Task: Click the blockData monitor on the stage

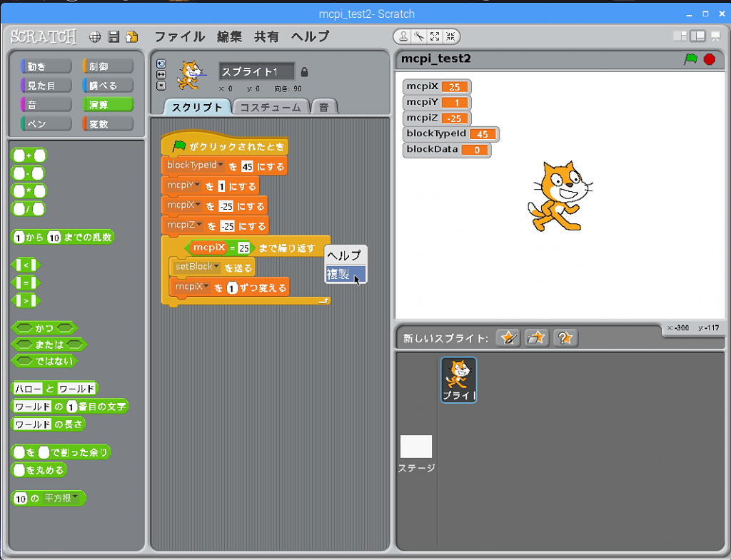Action: click(447, 150)
